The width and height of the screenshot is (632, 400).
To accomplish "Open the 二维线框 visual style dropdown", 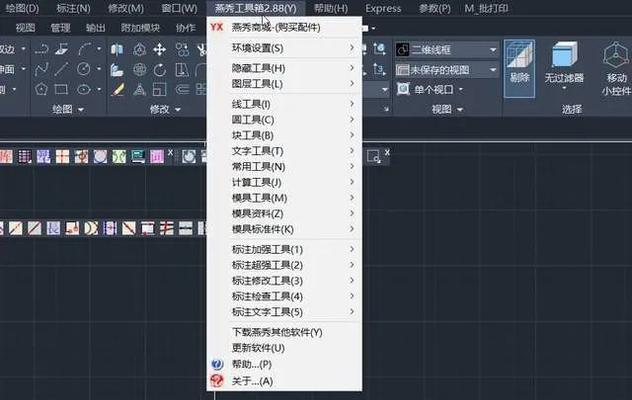I will (447, 50).
